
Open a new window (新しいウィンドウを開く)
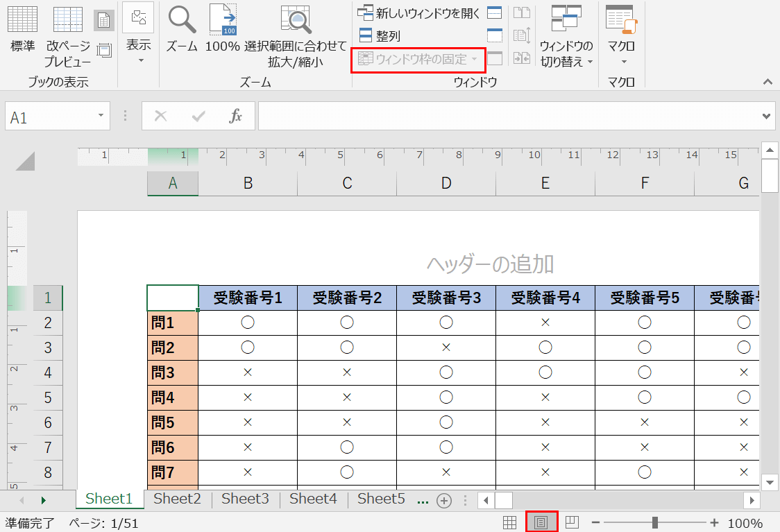419,13
